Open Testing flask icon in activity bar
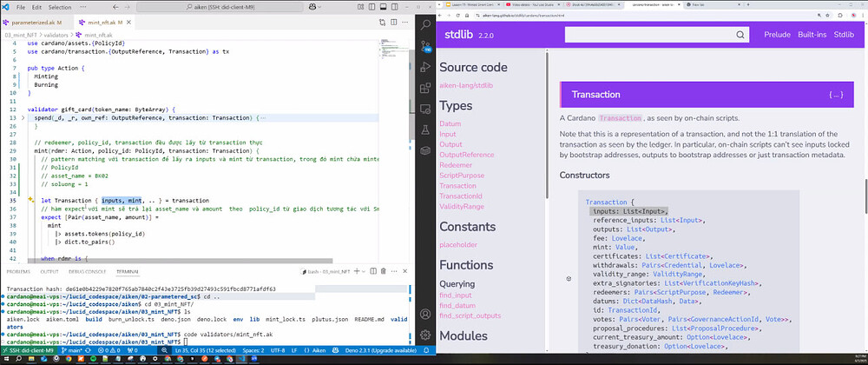This screenshot has width=868, height=365. pos(425,129)
